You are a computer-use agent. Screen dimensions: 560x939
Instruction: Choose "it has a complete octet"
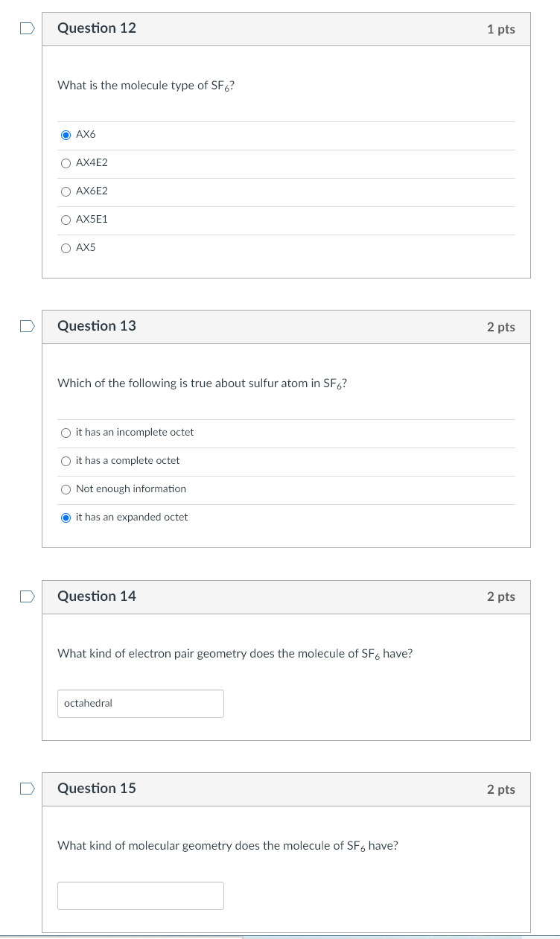pyautogui.click(x=66, y=461)
